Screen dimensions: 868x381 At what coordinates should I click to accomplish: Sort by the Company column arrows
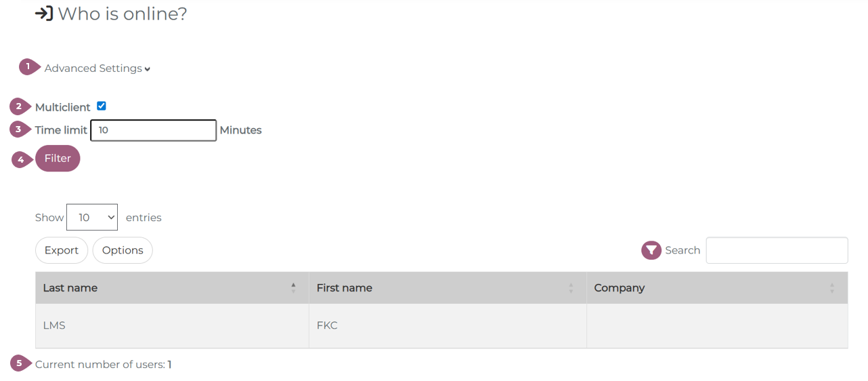tap(831, 287)
